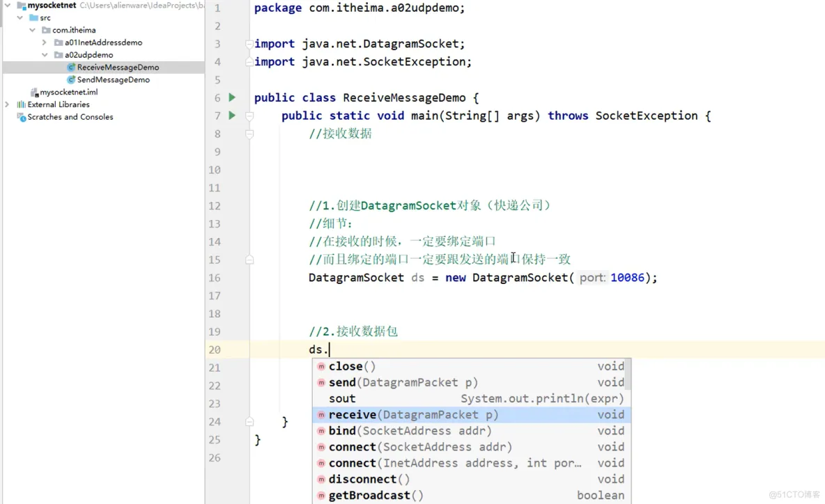Click the fold arrow next to import statements
This screenshot has width=825, height=504.
tap(249, 43)
